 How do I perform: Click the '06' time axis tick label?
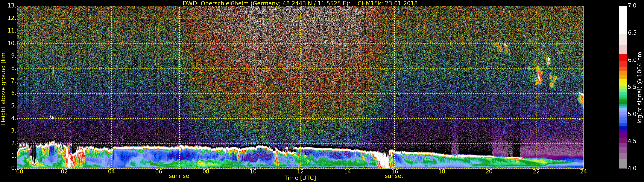click(159, 172)
